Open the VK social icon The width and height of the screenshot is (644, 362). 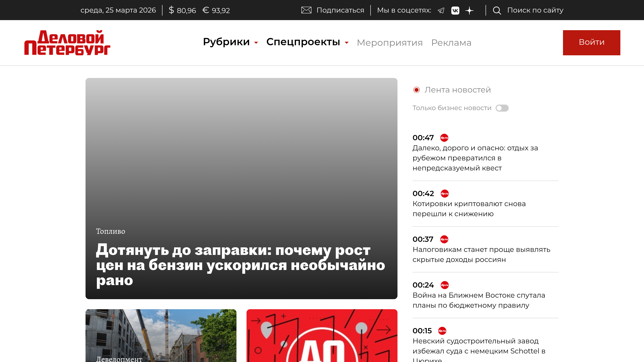[455, 10]
